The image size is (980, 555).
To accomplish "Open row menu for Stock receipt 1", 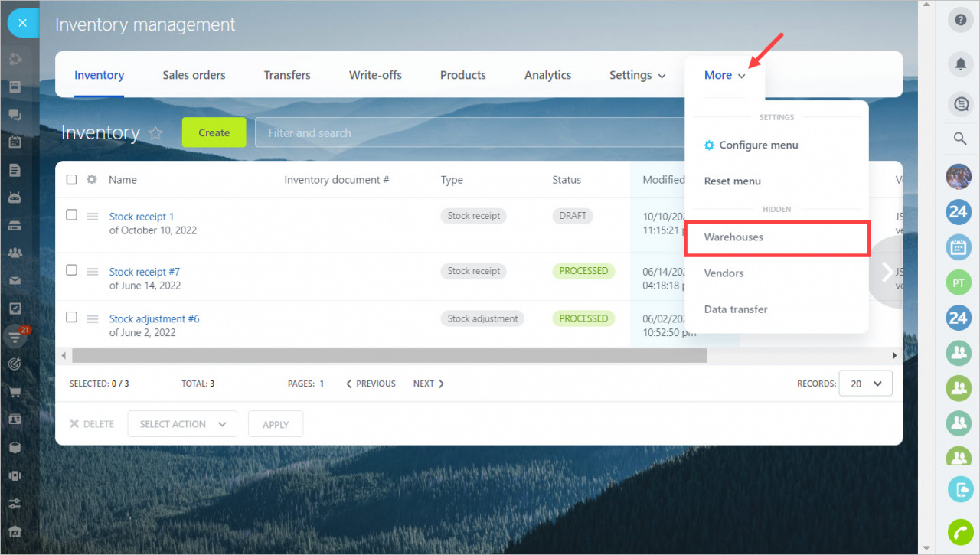I will [x=93, y=217].
